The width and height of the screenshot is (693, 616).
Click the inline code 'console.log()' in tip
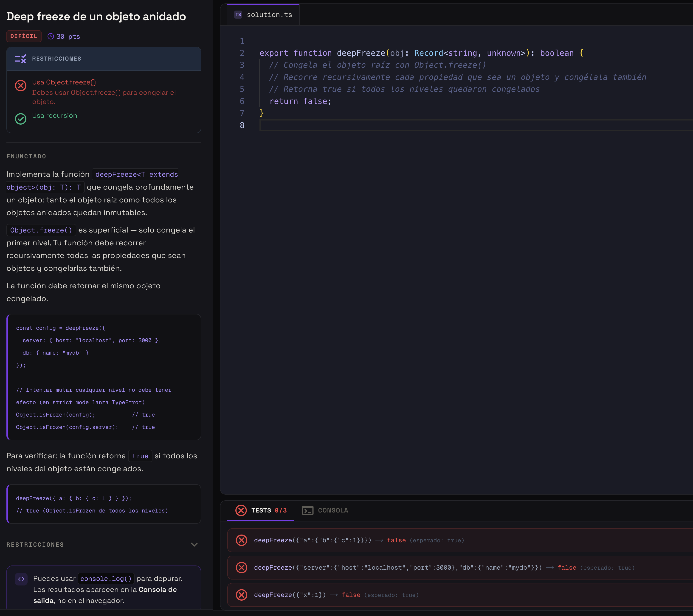pos(106,579)
